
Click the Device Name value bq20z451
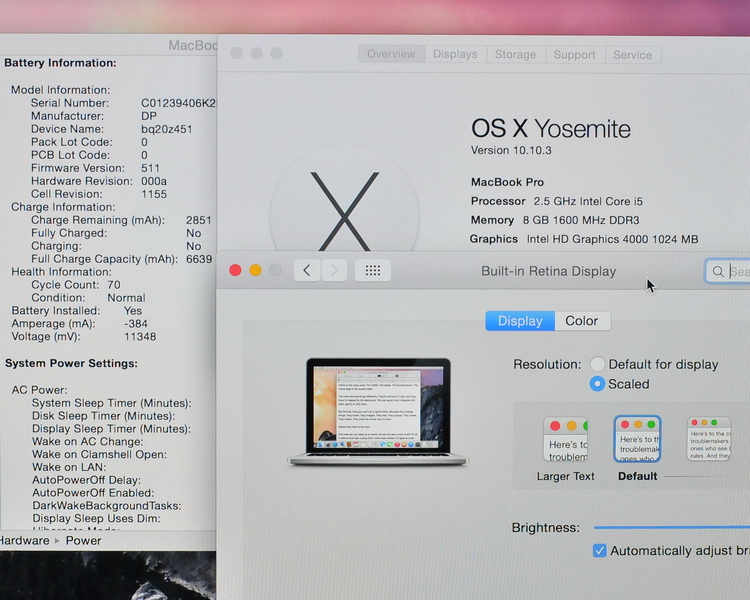(x=166, y=129)
